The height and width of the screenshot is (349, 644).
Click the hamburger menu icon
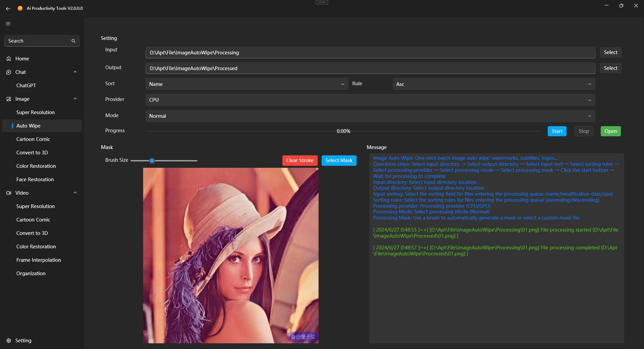8,24
